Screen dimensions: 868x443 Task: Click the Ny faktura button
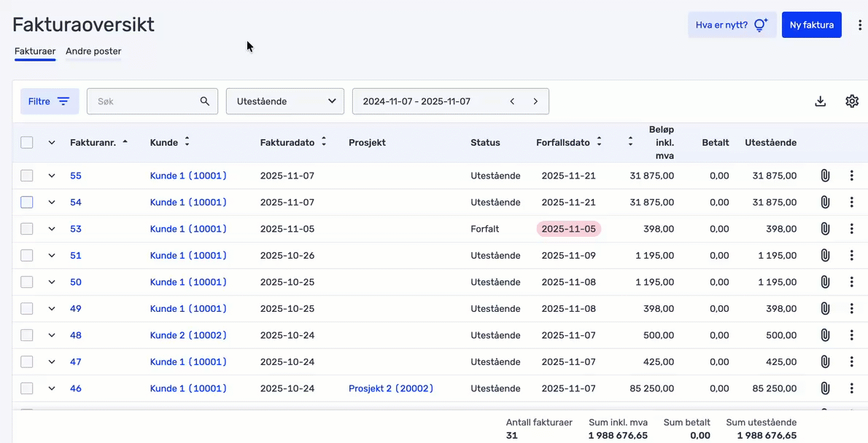(811, 25)
